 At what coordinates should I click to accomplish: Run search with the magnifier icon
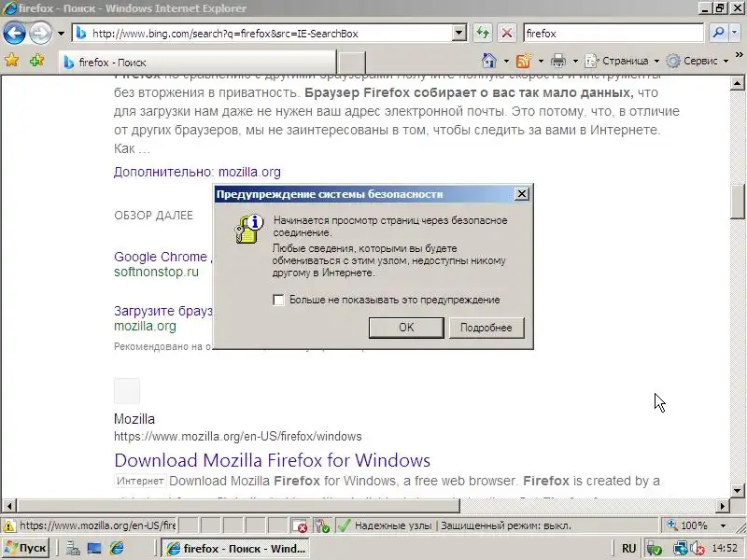(718, 33)
